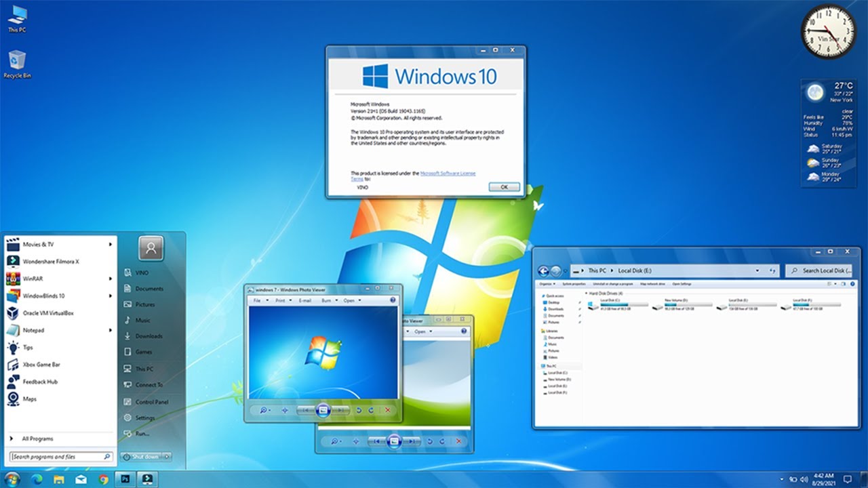Open File menu in windows 7 Photo Viewer

[x=261, y=300]
